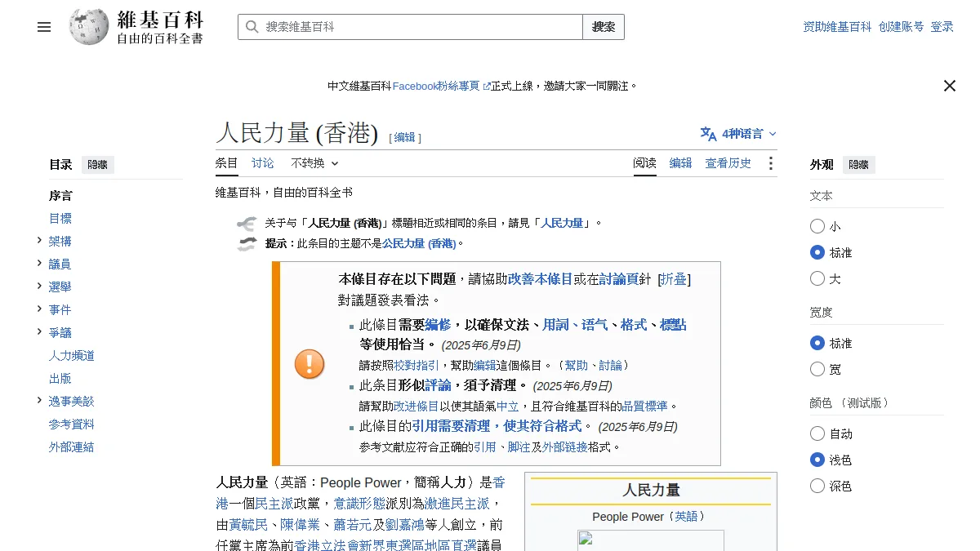Click the 资助維基百科 donate link
Viewport: 980px width, 551px height.
pos(837,27)
